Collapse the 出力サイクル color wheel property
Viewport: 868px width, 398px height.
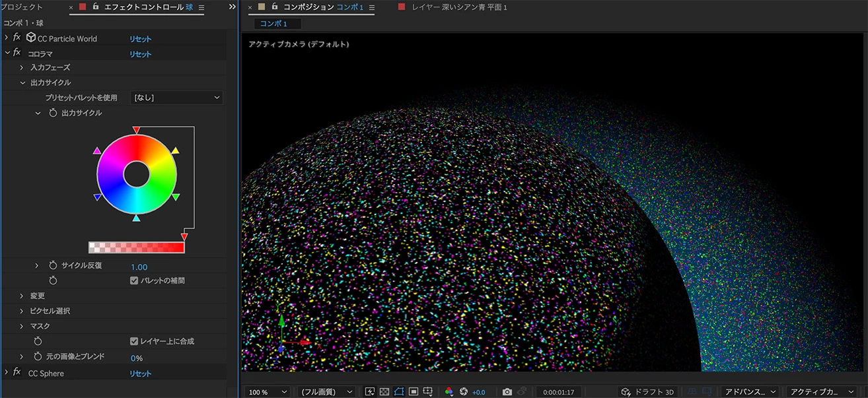tap(38, 113)
